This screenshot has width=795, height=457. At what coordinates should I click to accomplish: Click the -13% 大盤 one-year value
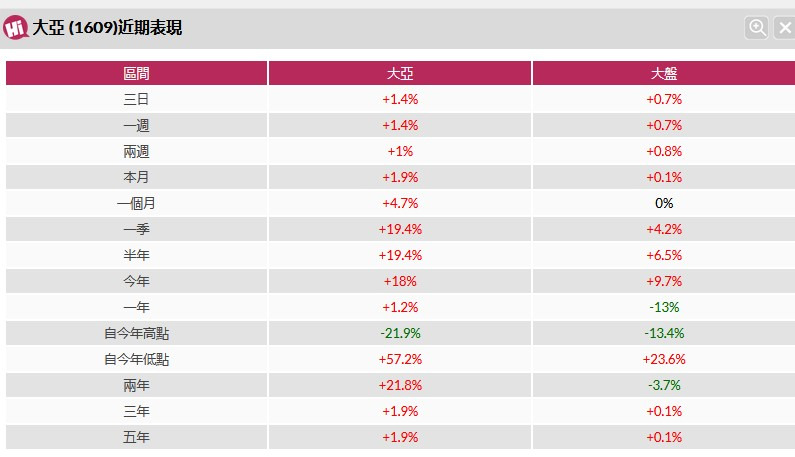(x=665, y=307)
